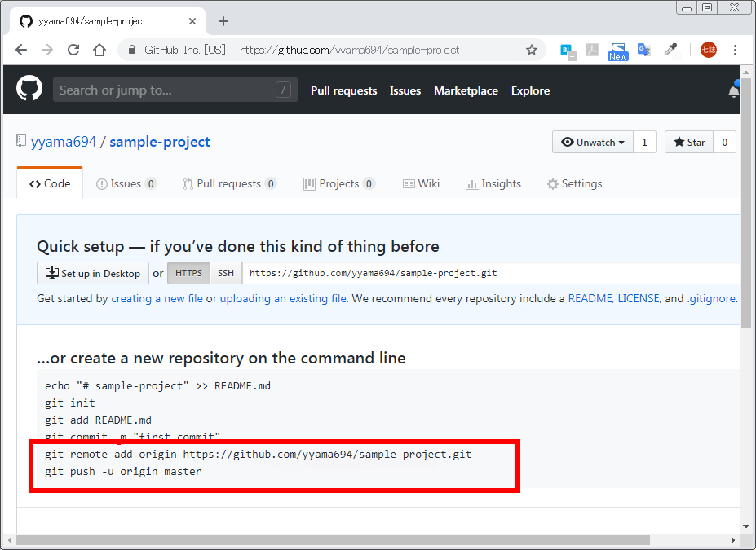Open the gray PDF extension icon
This screenshot has height=550, width=756.
click(x=591, y=50)
